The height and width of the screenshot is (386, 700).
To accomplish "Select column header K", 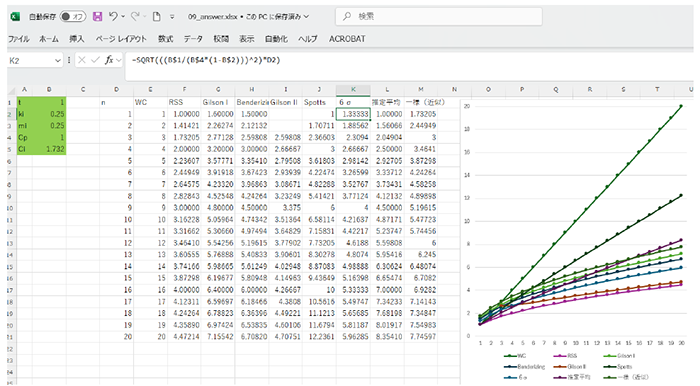I will (x=353, y=89).
